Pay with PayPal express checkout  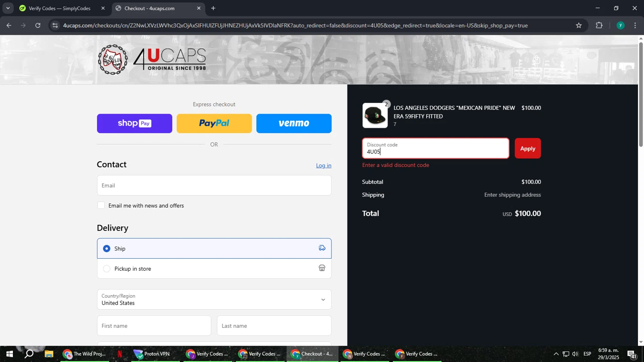point(214,124)
